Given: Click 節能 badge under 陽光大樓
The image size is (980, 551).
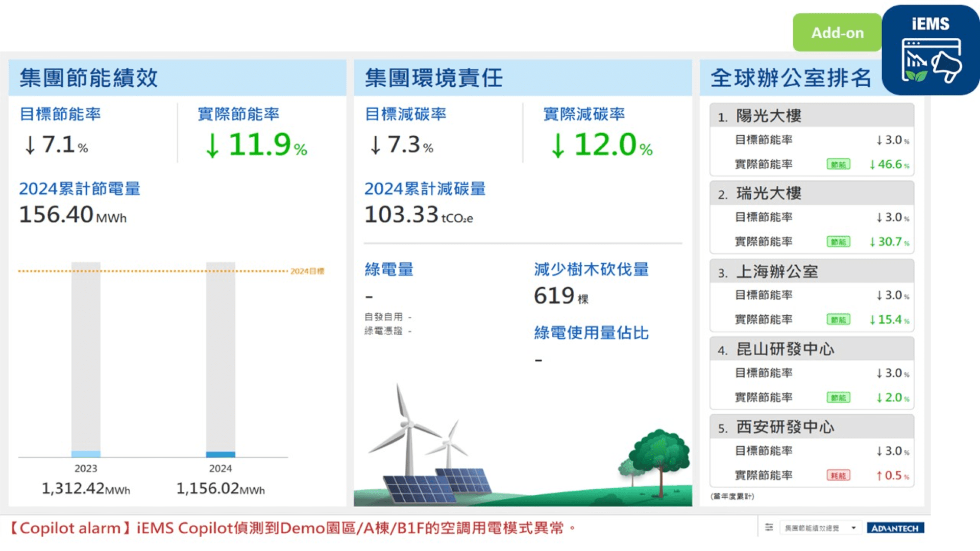Looking at the screenshot, I should coord(838,164).
